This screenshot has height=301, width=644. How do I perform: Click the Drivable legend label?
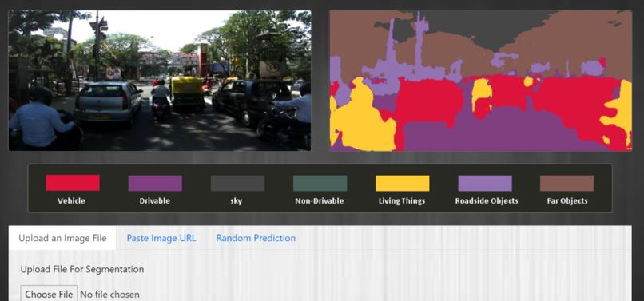[154, 201]
